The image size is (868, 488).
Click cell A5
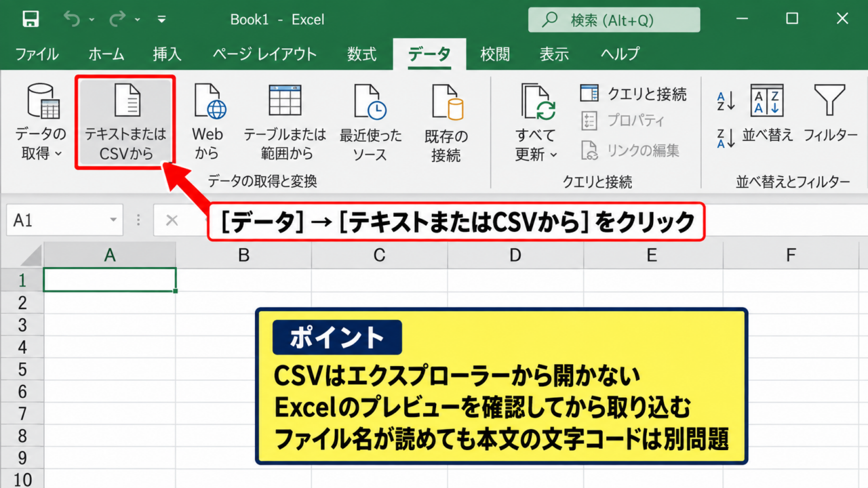click(110, 369)
